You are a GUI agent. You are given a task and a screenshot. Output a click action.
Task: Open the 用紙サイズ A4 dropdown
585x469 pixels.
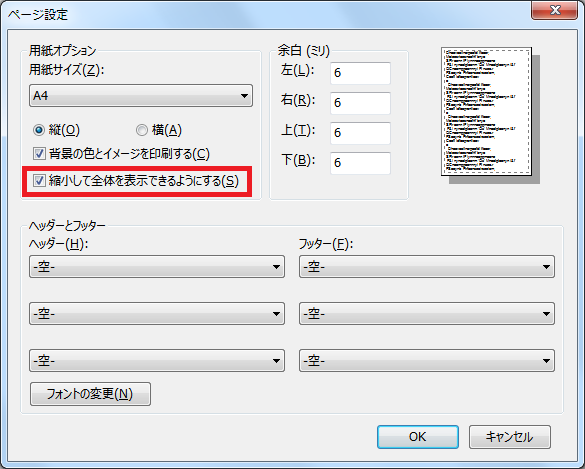[141, 96]
